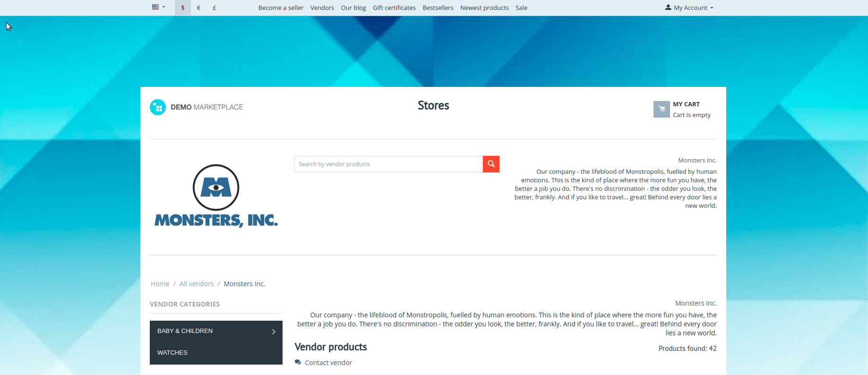Click 'Stores' page title
The height and width of the screenshot is (375, 868).
coord(433,105)
